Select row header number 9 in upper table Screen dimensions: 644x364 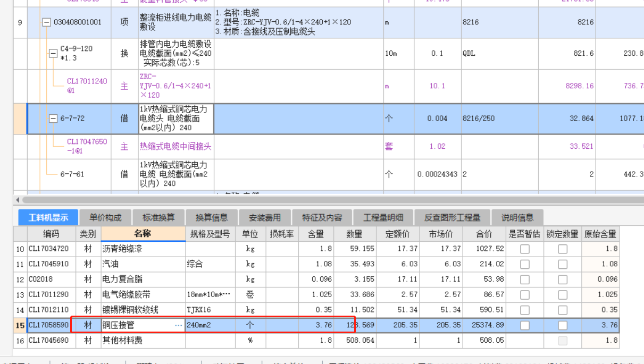tap(20, 22)
